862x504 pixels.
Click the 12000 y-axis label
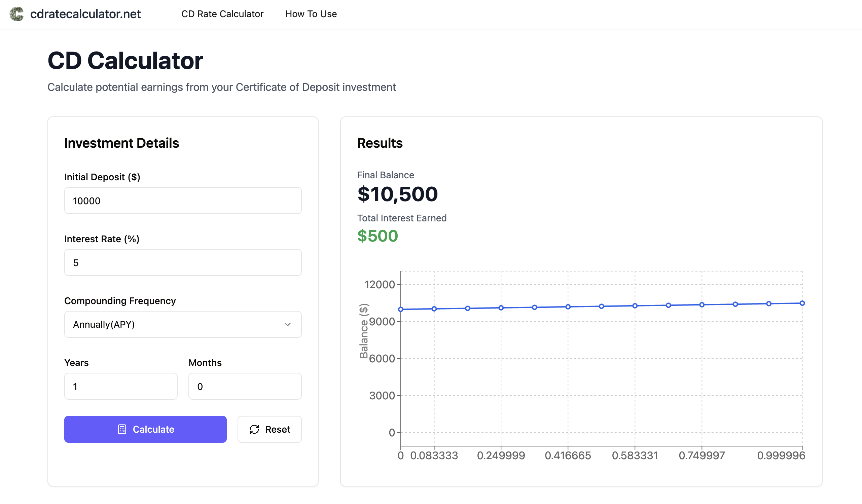click(380, 285)
